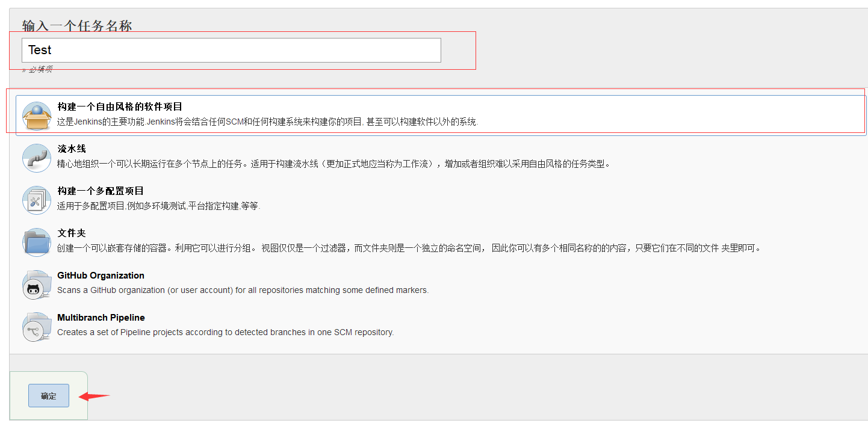Click the multi-configuration project tools icon
868x441 pixels.
click(x=37, y=200)
